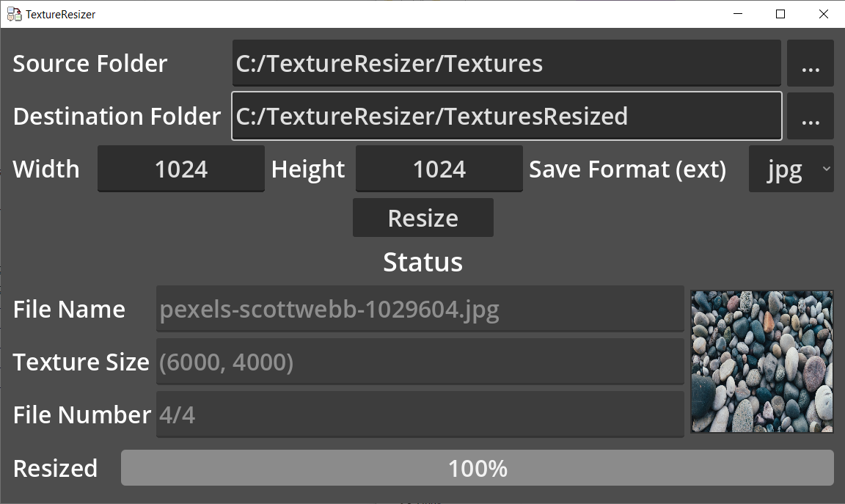Maximize the TextureResizer window
845x504 pixels.
click(x=780, y=14)
